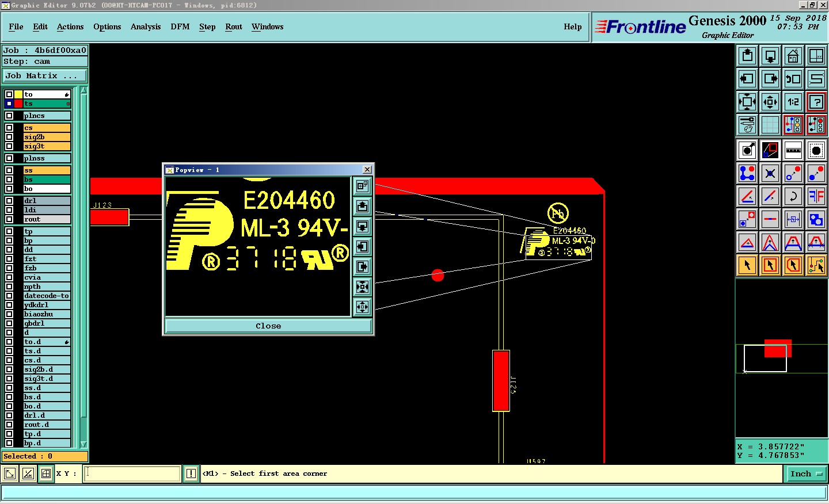Select the layer row named cvia
829x504 pixels.
click(47, 277)
